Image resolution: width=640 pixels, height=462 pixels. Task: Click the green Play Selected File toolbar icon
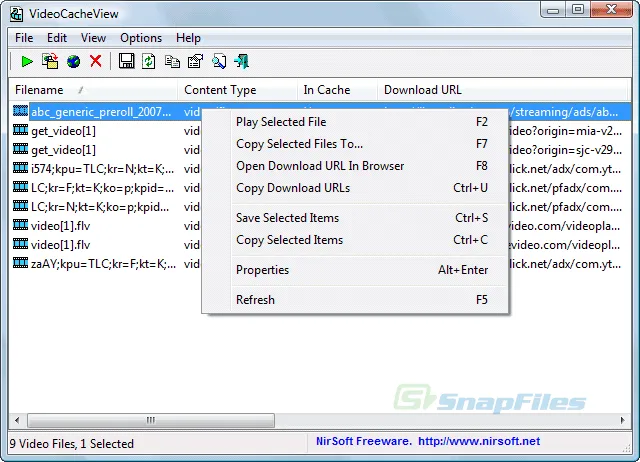(27, 62)
